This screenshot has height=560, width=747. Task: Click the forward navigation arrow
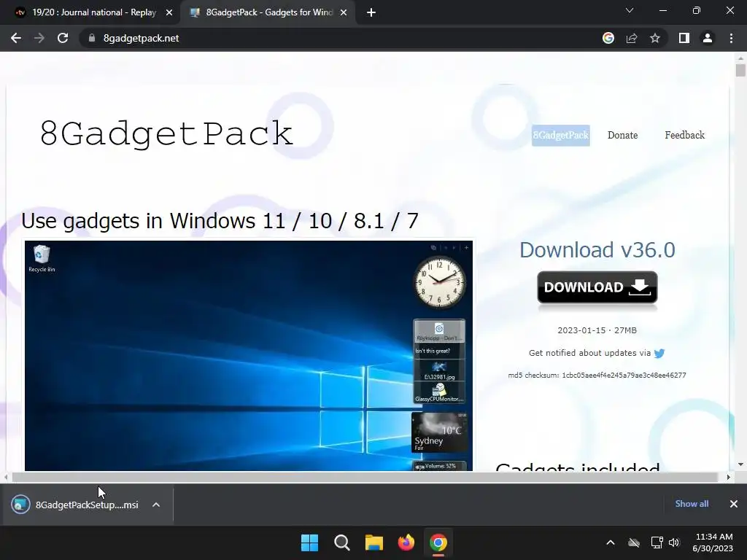pyautogui.click(x=39, y=38)
